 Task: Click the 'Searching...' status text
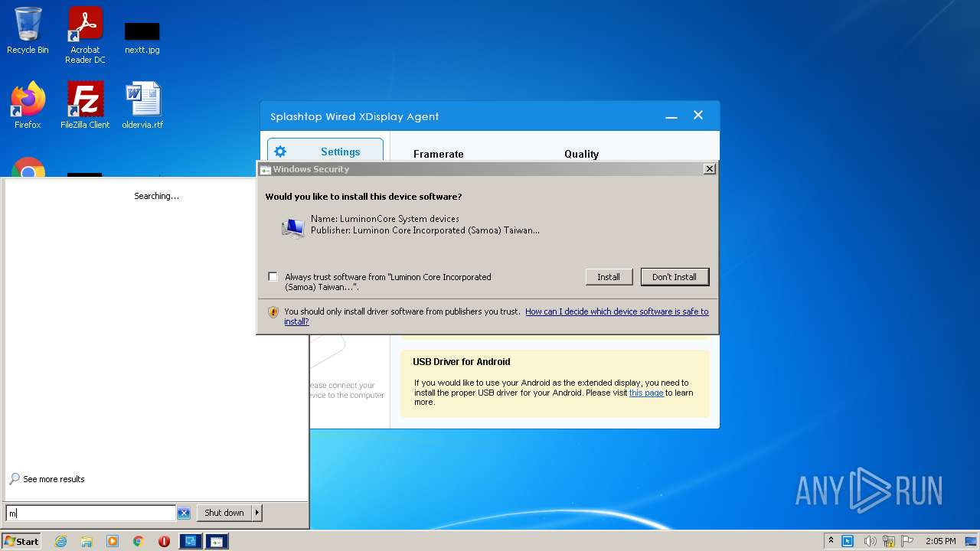coord(157,196)
